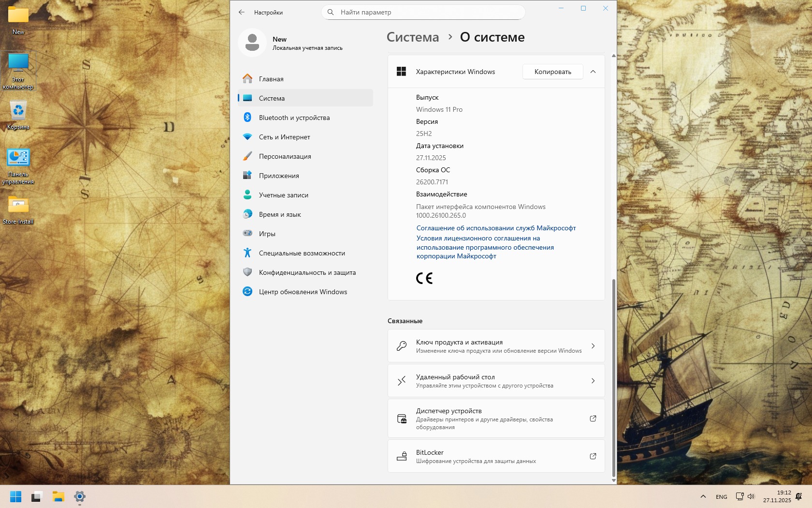Open File Explorer from the taskbar

point(58,496)
